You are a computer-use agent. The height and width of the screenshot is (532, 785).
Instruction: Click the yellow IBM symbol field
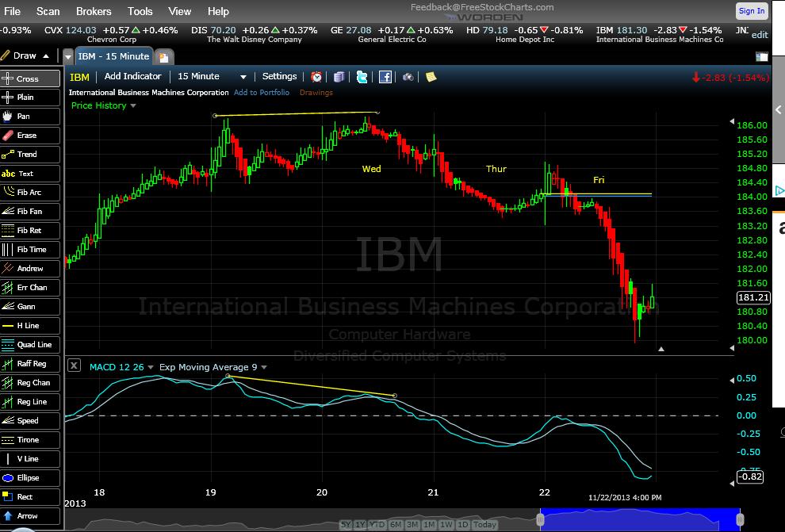click(x=79, y=77)
